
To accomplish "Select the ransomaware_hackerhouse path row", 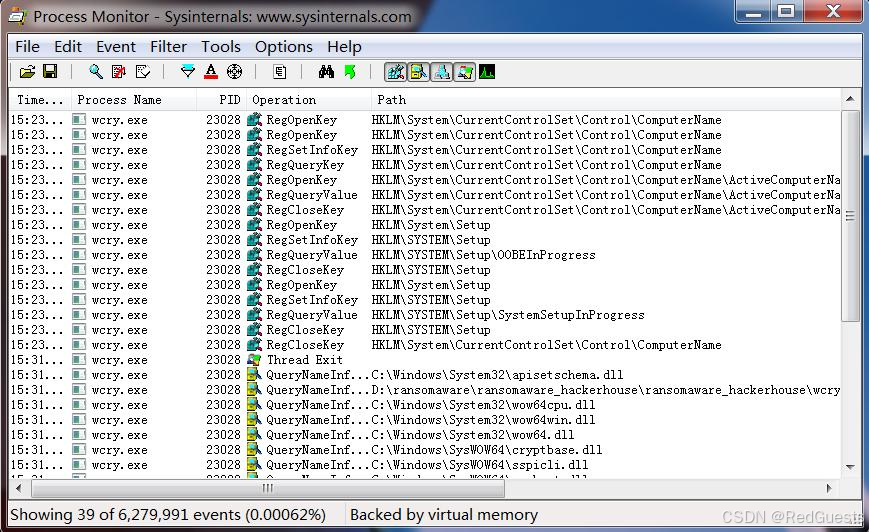I will (425, 390).
